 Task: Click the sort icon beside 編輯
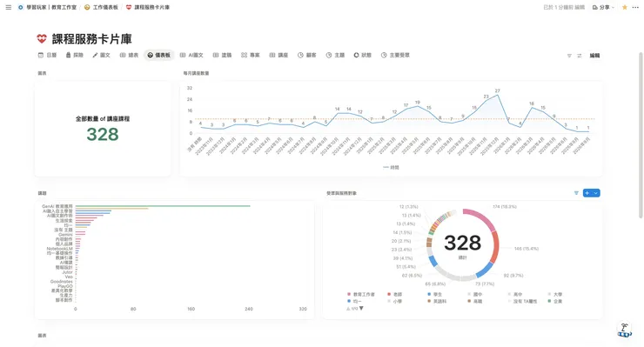pyautogui.click(x=579, y=56)
